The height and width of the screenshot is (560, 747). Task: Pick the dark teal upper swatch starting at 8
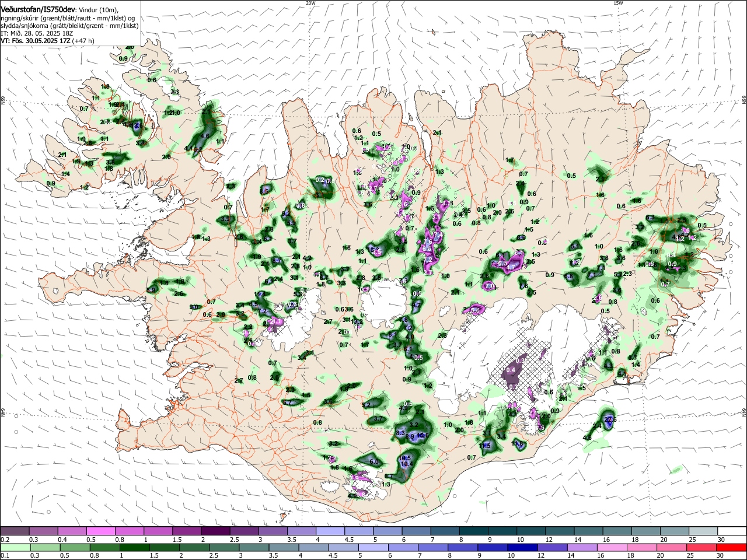[474, 531]
